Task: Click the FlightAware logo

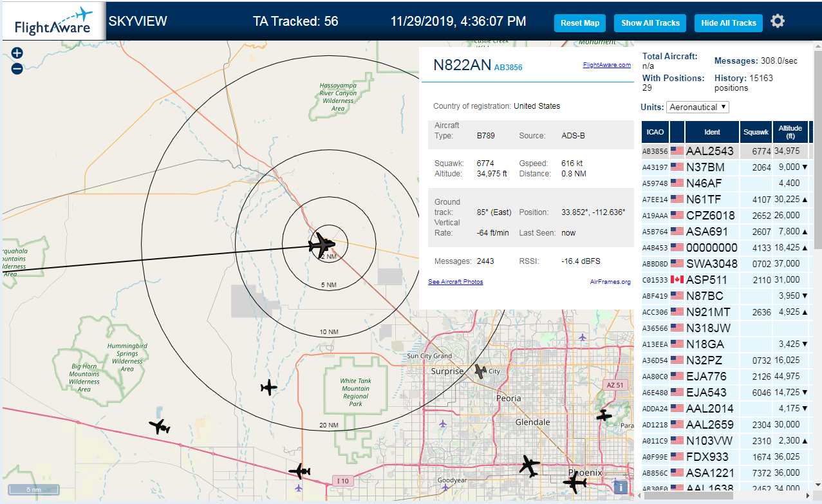Action: coord(53,22)
